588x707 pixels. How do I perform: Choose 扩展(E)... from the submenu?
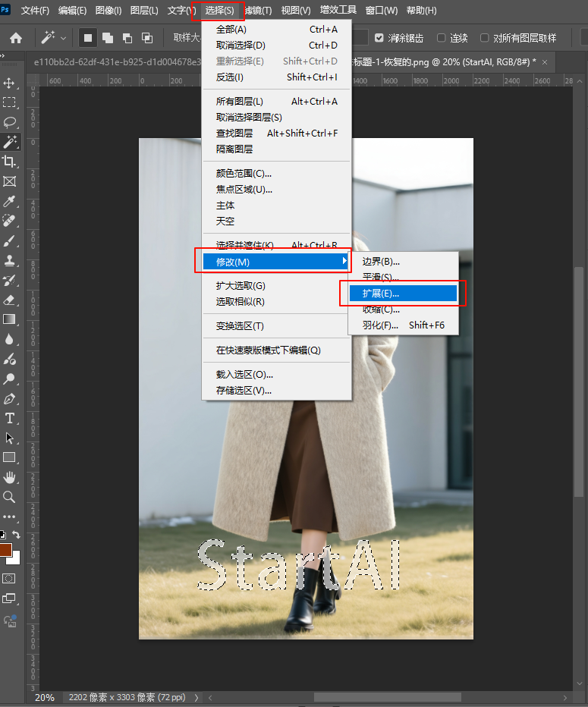(x=402, y=293)
